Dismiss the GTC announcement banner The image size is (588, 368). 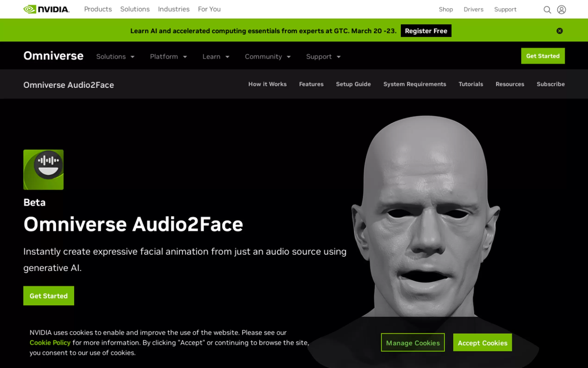[x=560, y=31]
